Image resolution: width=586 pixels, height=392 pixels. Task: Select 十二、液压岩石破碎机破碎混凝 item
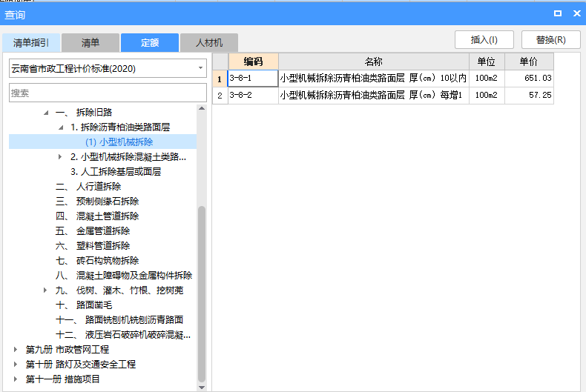click(x=123, y=335)
